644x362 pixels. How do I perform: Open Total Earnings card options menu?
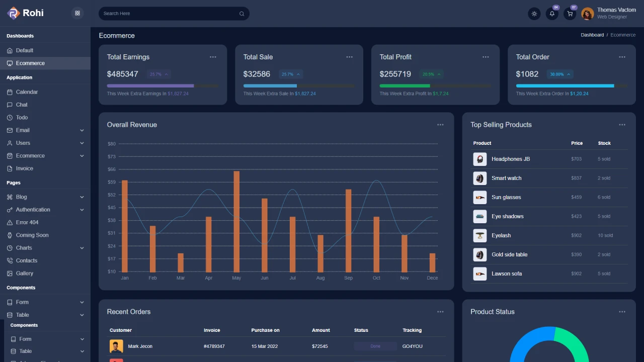coord(213,57)
